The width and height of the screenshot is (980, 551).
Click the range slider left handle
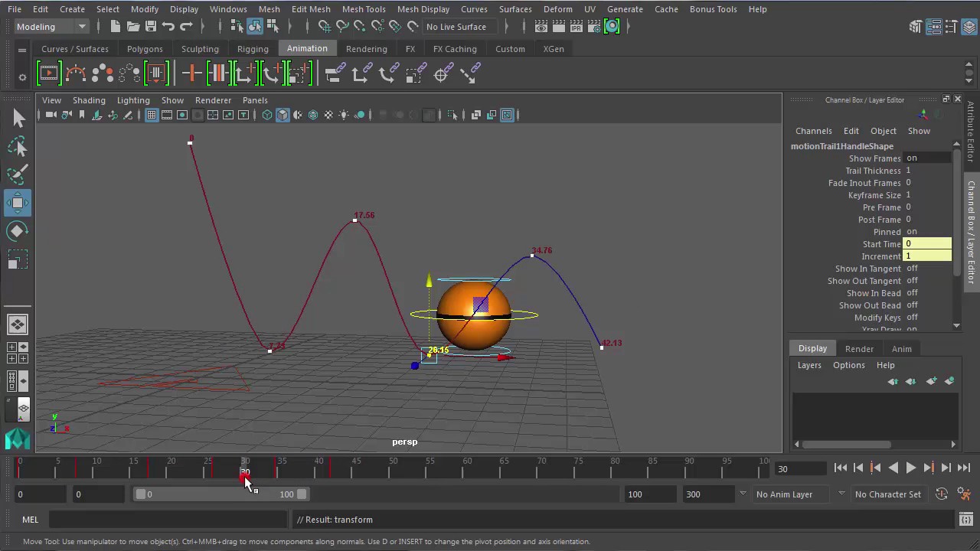pos(140,494)
